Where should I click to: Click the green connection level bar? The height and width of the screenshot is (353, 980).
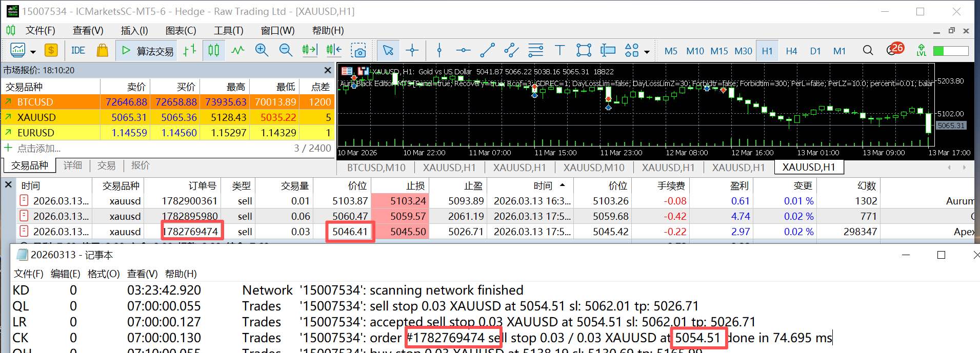tap(950, 51)
